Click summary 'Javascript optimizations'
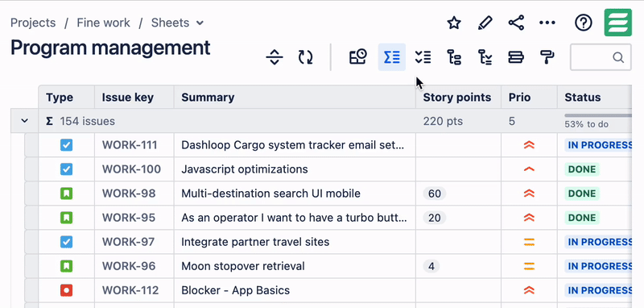Image resolution: width=644 pixels, height=308 pixels. click(x=245, y=169)
